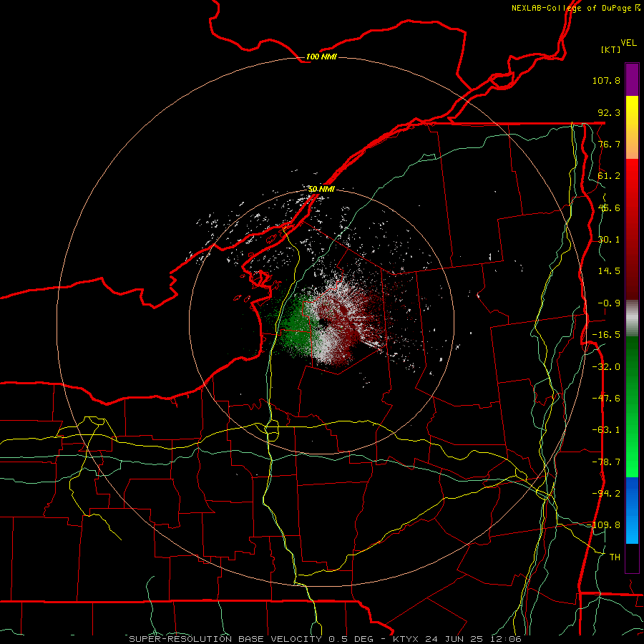Image resolution: width=644 pixels, height=644 pixels.
Task: Click the -78.7 legend value
Action: pos(606,462)
